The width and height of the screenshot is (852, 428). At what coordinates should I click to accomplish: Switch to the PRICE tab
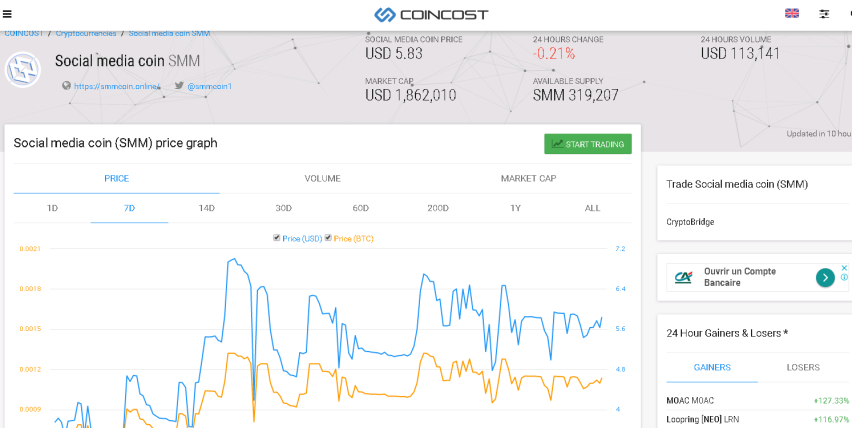click(116, 179)
